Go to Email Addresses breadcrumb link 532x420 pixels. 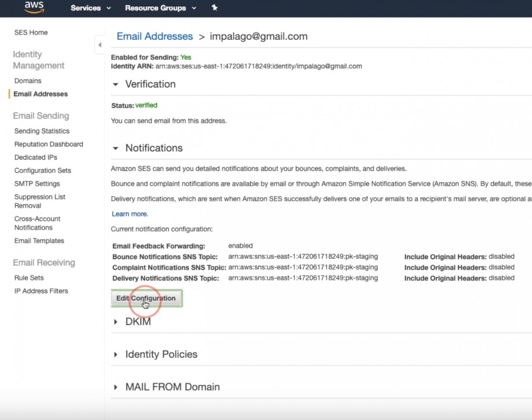(154, 36)
